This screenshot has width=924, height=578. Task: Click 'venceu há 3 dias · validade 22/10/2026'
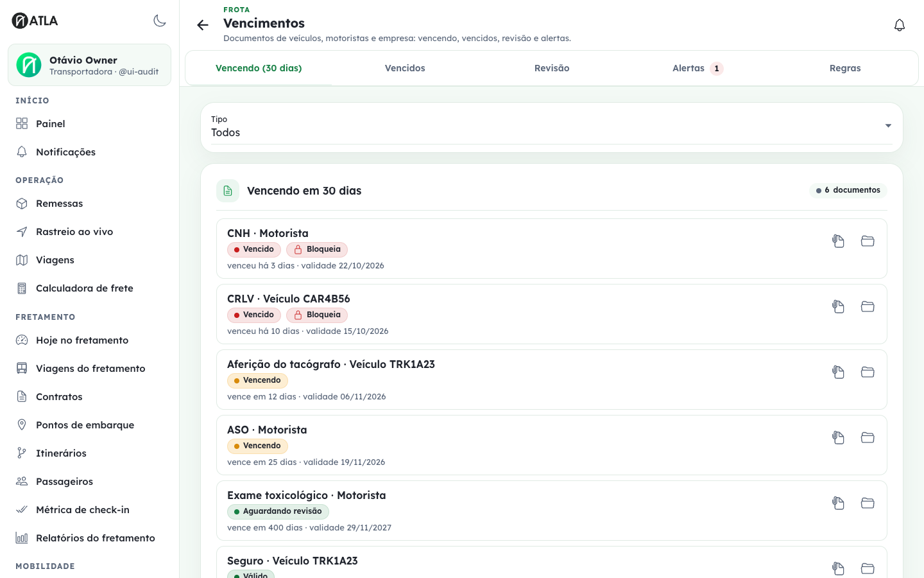(305, 266)
